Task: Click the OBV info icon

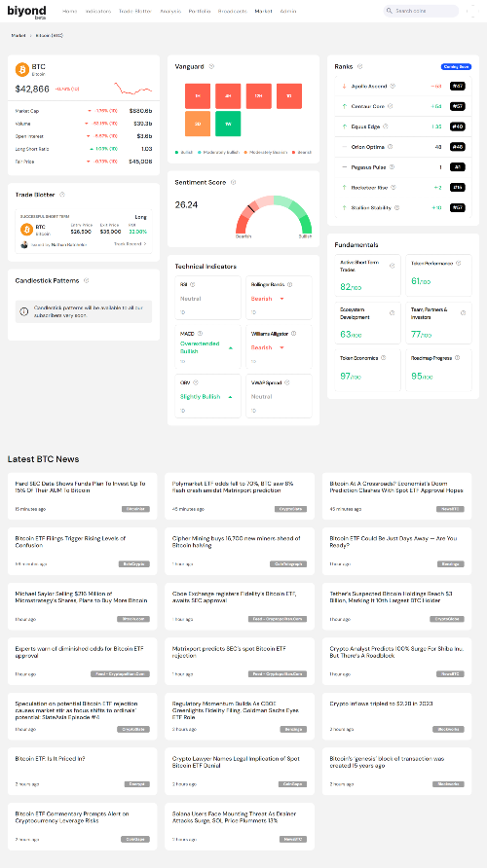Action: [x=196, y=382]
